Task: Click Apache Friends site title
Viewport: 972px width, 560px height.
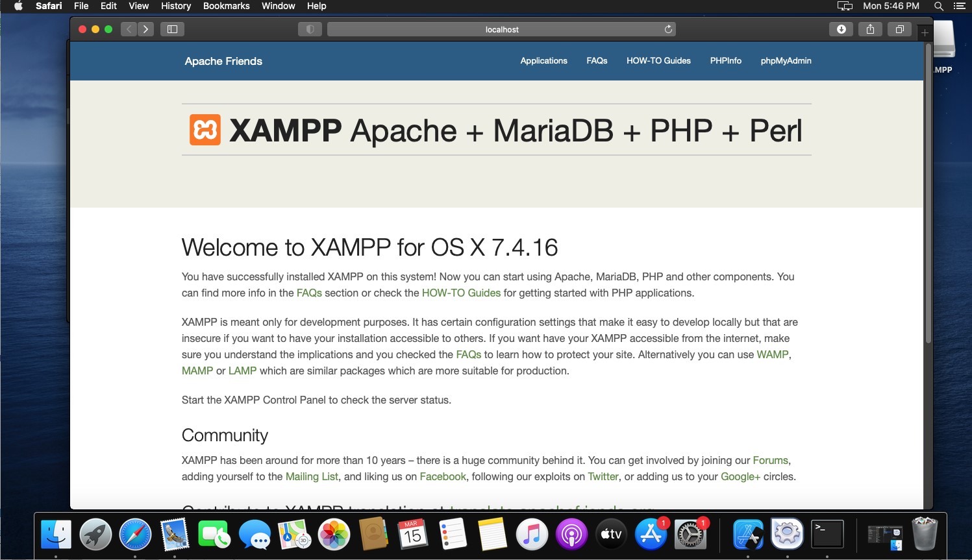Action: (x=223, y=61)
